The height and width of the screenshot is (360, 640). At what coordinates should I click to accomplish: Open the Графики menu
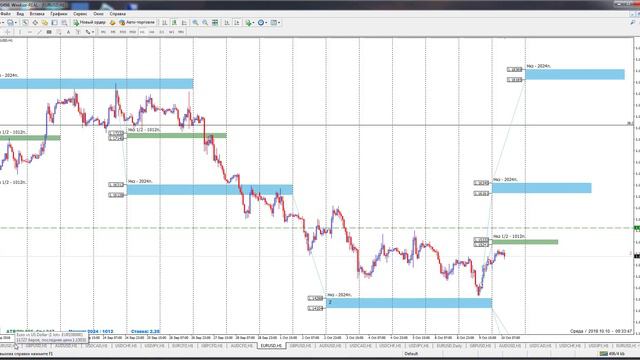coord(59,13)
